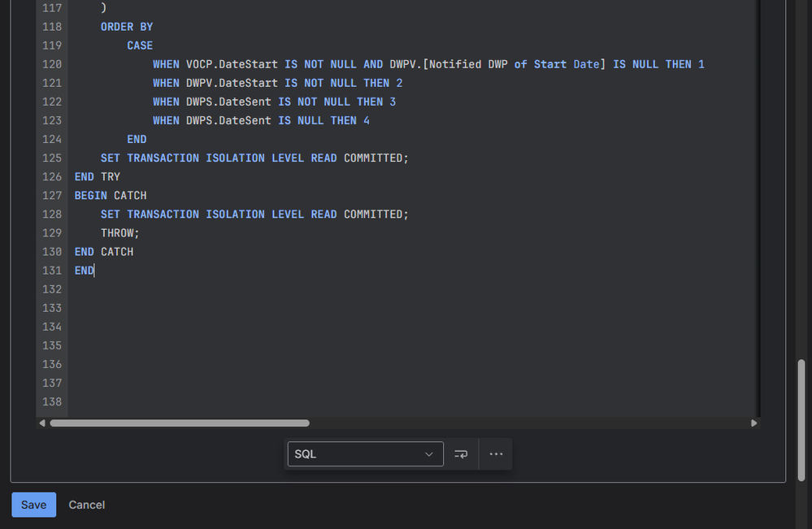
Task: Click the CASE keyword on line 119
Action: (139, 45)
